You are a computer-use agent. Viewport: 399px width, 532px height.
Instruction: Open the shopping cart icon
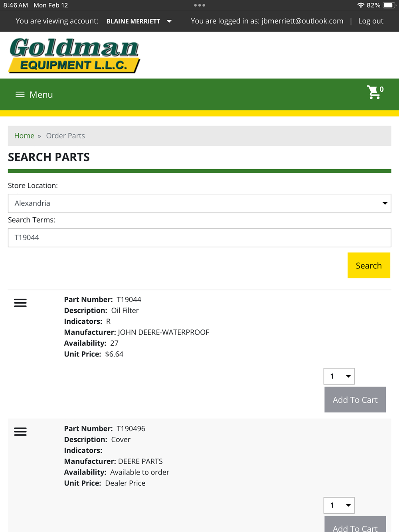tap(375, 93)
